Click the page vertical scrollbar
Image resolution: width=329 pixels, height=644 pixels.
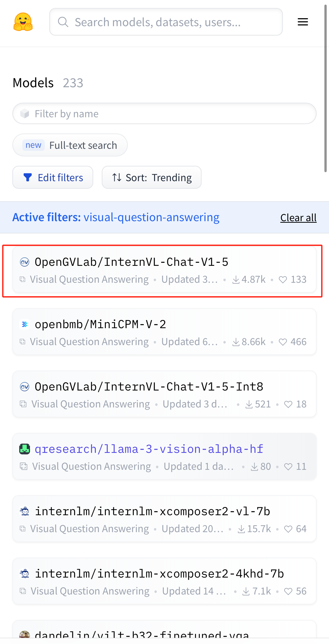(x=325, y=87)
